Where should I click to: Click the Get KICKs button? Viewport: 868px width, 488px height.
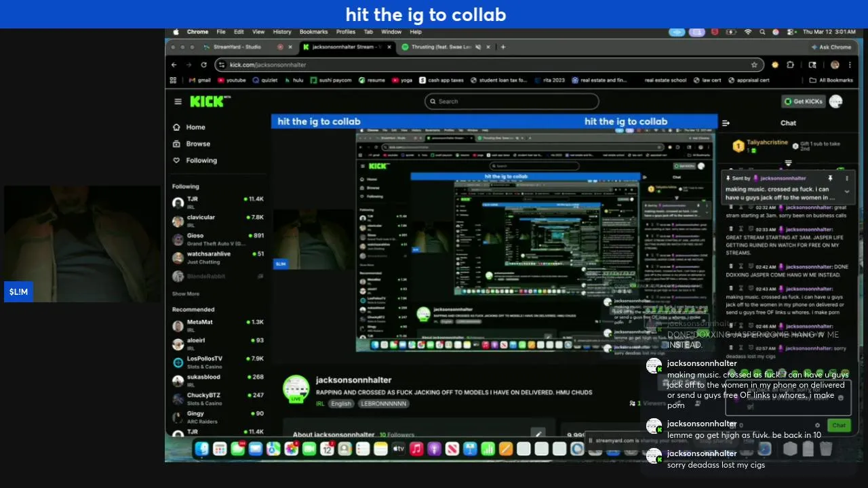point(804,102)
